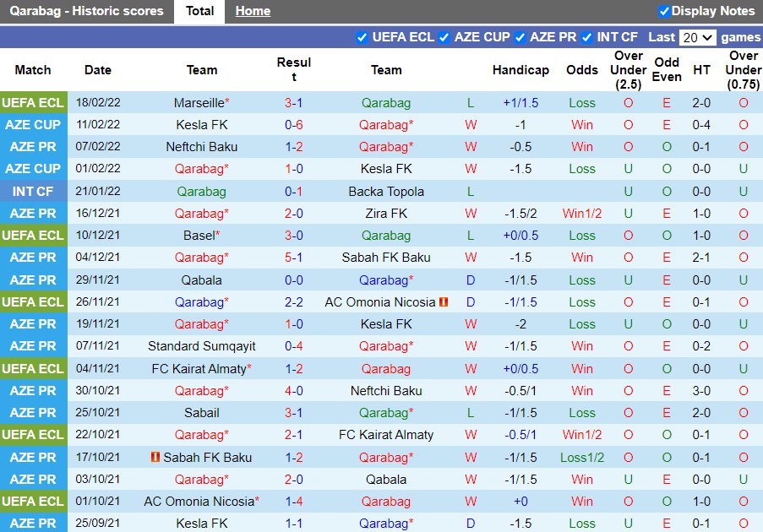Uncheck the AZE PR filter checkbox
This screenshot has width=763, height=532.
[x=520, y=37]
